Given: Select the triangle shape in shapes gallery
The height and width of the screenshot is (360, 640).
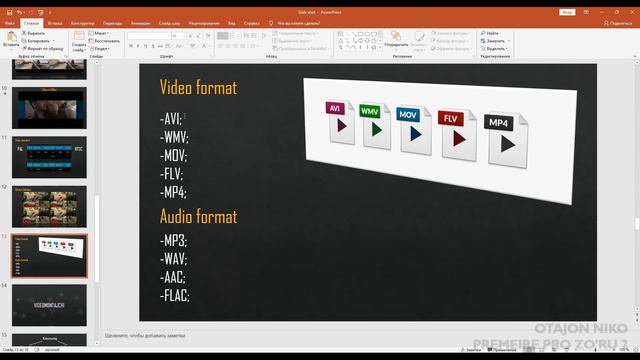Looking at the screenshot, I should 340,41.
